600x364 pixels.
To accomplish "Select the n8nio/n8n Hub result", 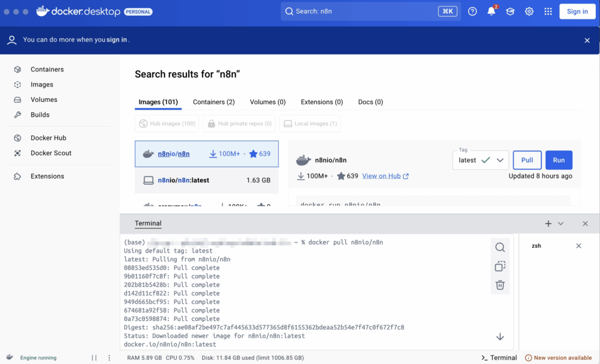I will tap(207, 154).
